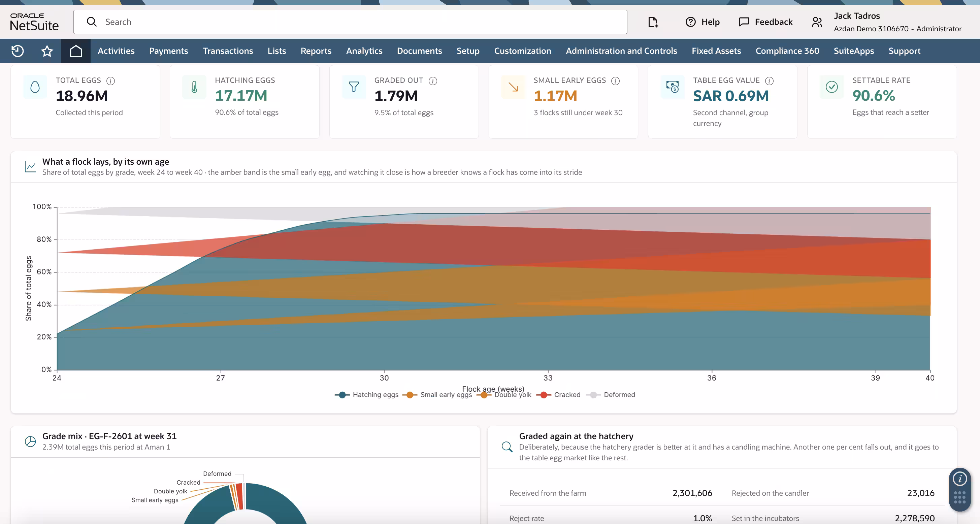The height and width of the screenshot is (524, 980).
Task: Open the Compliance 360 menu
Action: [x=787, y=51]
